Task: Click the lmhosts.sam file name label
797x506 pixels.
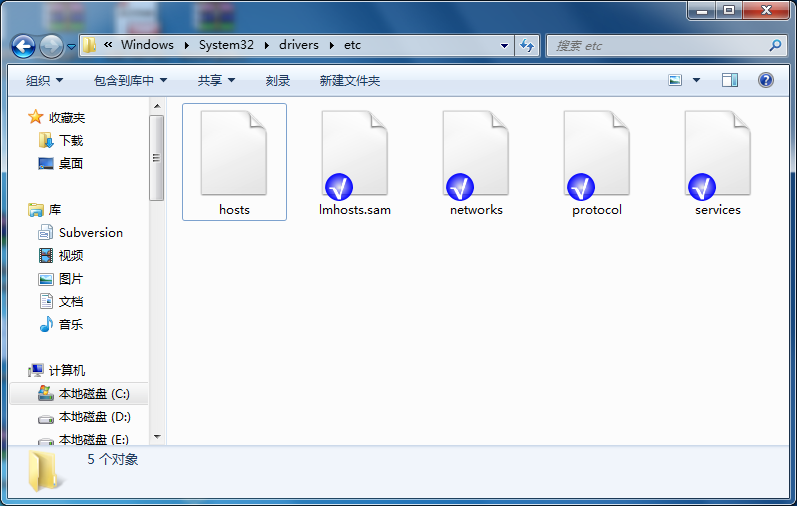Action: pyautogui.click(x=355, y=210)
